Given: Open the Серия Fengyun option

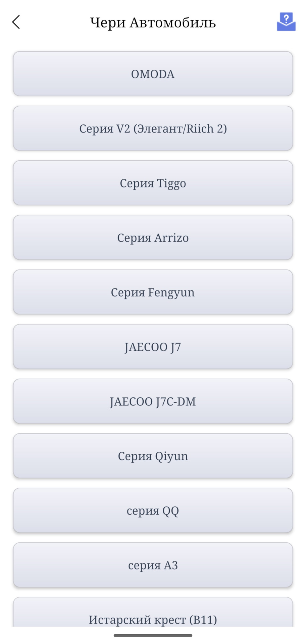Looking at the screenshot, I should [x=153, y=292].
